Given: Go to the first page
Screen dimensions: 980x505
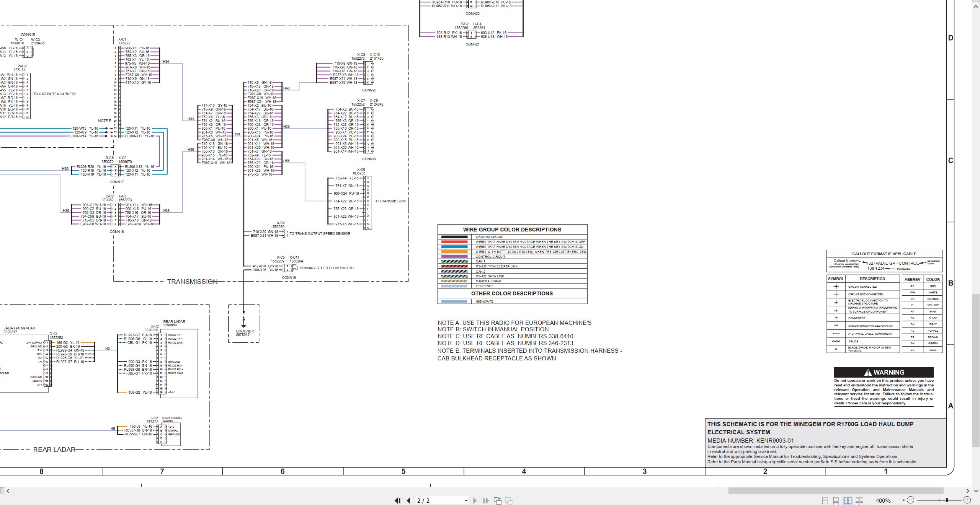Looking at the screenshot, I should (x=398, y=500).
